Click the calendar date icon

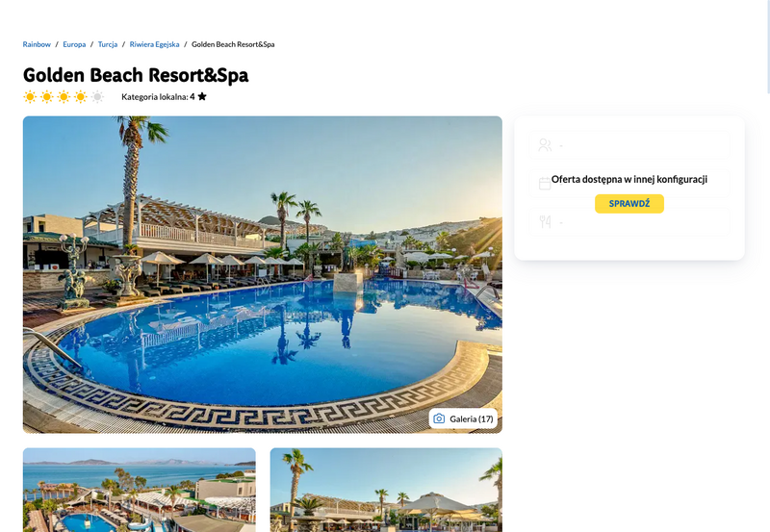point(545,184)
